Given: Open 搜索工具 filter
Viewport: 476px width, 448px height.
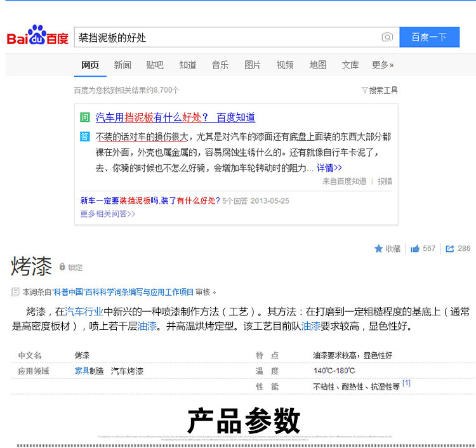Looking at the screenshot, I should point(380,90).
